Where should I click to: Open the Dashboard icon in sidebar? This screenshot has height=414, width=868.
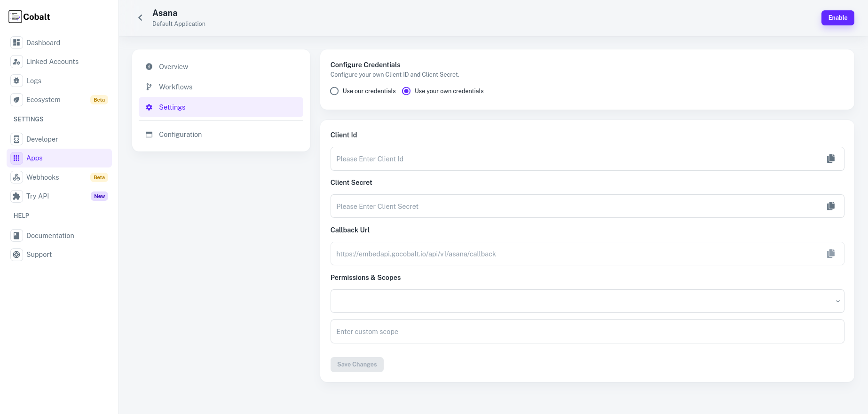tap(16, 43)
